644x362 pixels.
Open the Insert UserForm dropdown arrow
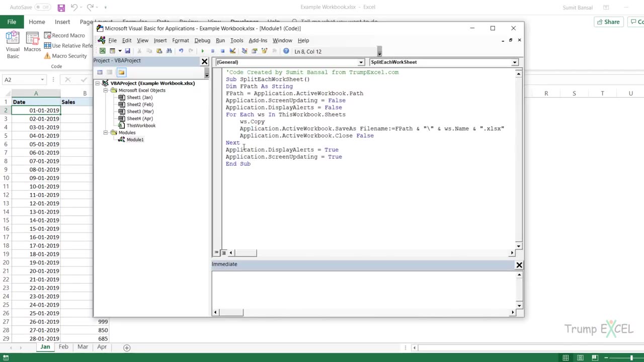[120, 51]
